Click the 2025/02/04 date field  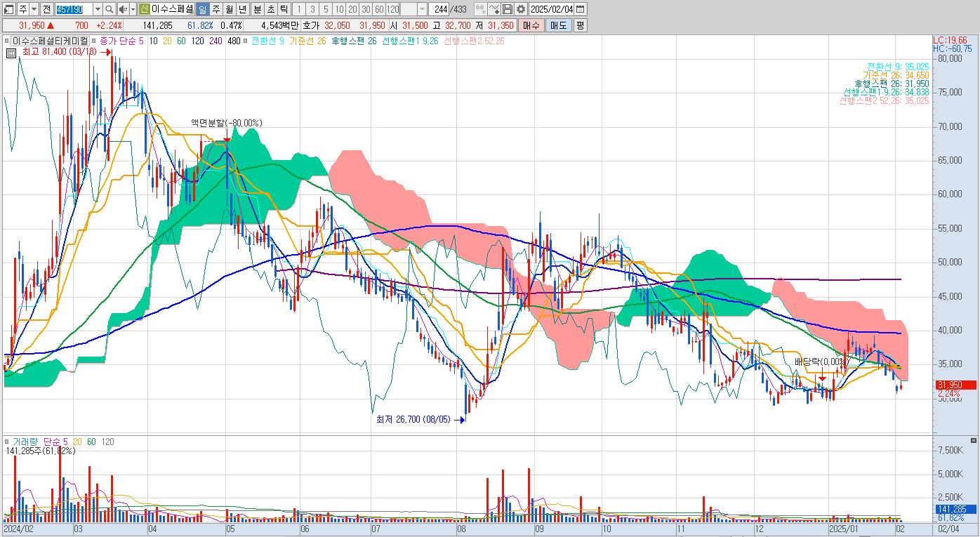tap(552, 9)
